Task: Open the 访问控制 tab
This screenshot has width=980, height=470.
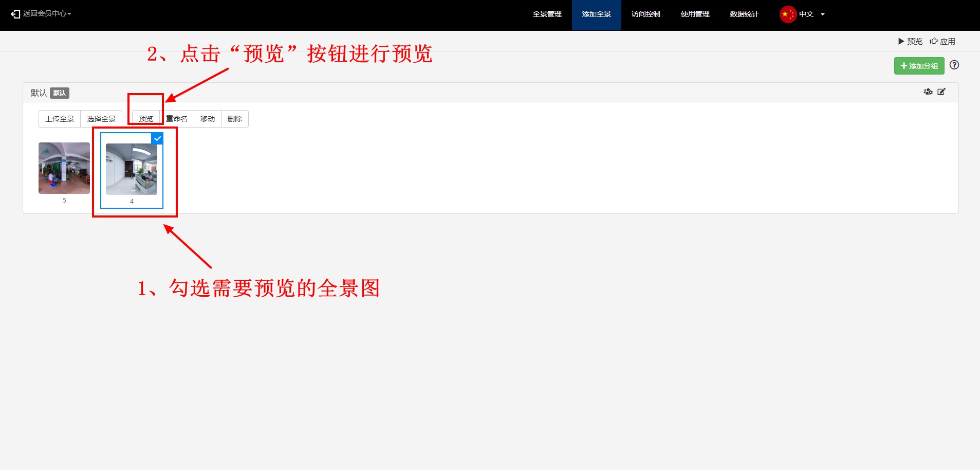Action: pos(645,14)
